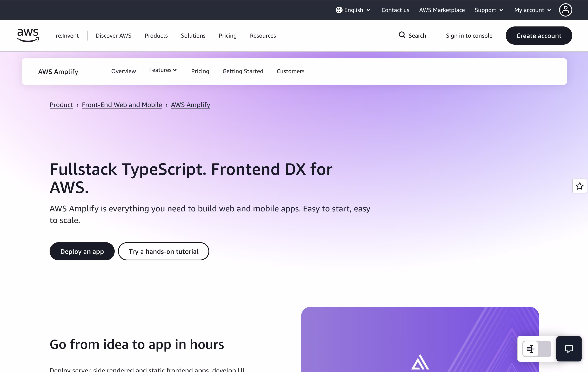Viewport: 588px width, 372px height.
Task: Click the Amplify logo in purple card
Action: tap(420, 362)
